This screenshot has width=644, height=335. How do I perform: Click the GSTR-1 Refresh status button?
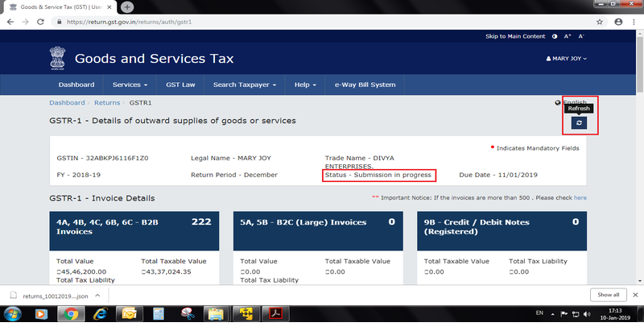579,123
